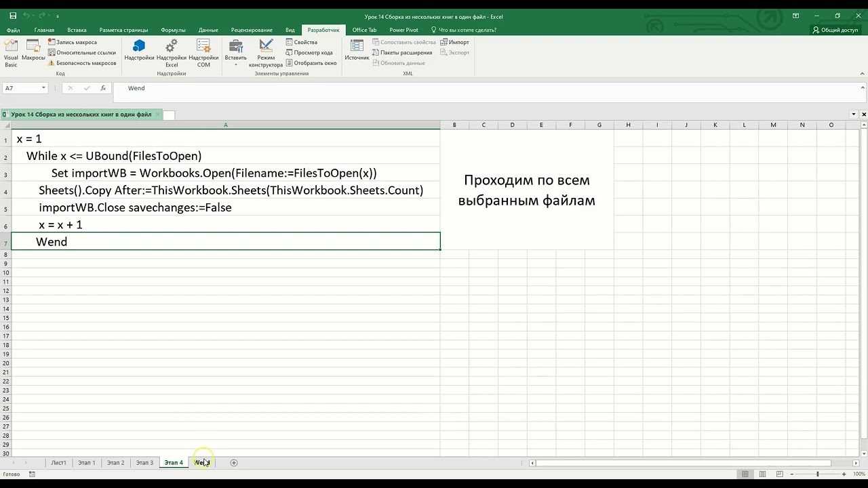The width and height of the screenshot is (868, 488).
Task: Save the workbook via quick access
Action: tap(12, 16)
